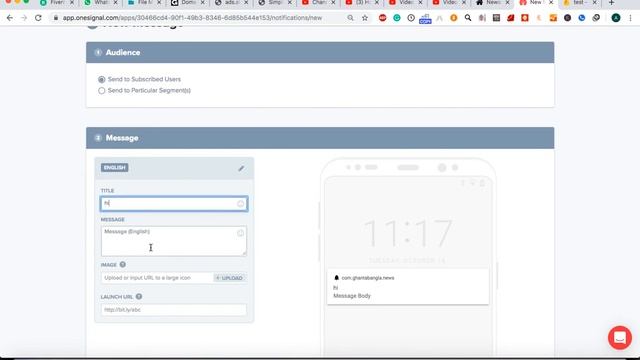This screenshot has width=640, height=360.
Task: Click the search magnifier in address bar
Action: (350, 18)
